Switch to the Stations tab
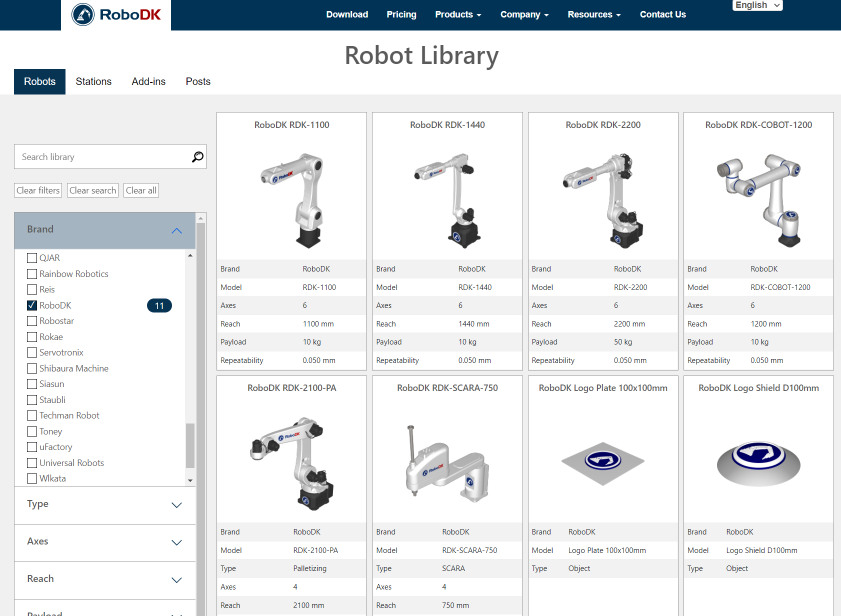The width and height of the screenshot is (841, 616). [x=93, y=81]
